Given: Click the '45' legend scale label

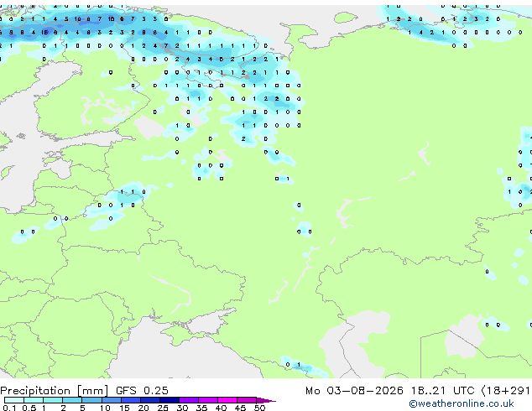Looking at the screenshot, I should tap(240, 408).
